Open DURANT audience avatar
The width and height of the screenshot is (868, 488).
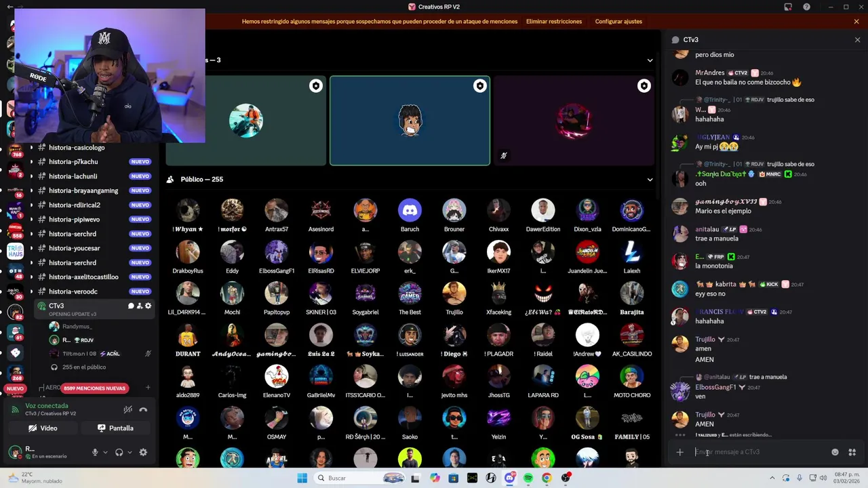tap(188, 335)
